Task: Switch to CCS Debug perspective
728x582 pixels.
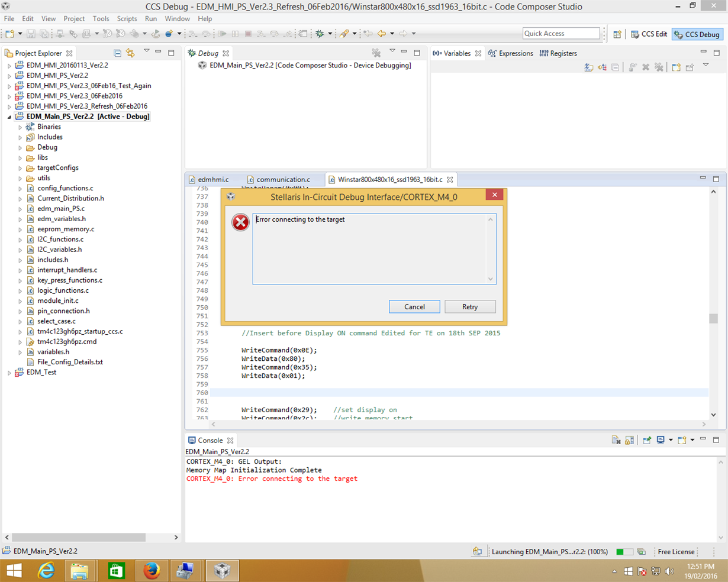Action: point(697,34)
